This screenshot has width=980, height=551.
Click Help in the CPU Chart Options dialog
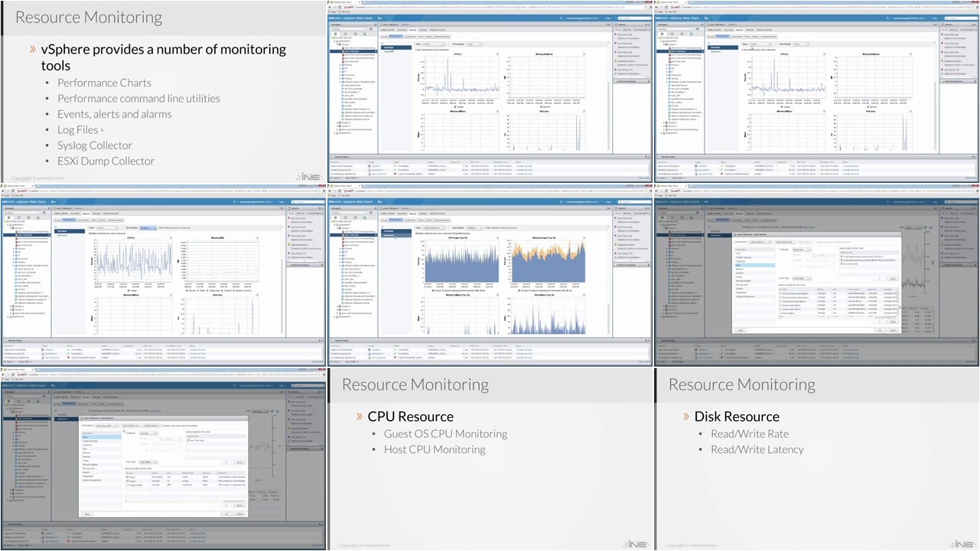87,514
